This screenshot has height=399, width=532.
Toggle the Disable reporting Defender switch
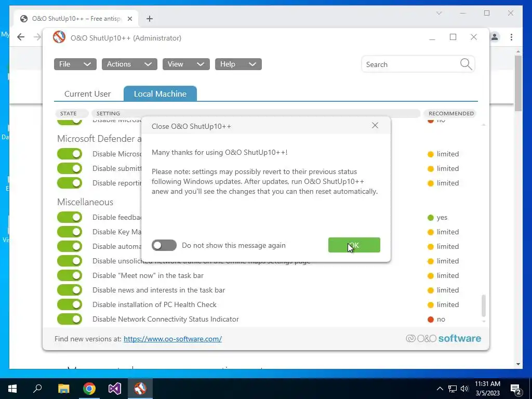[70, 183]
